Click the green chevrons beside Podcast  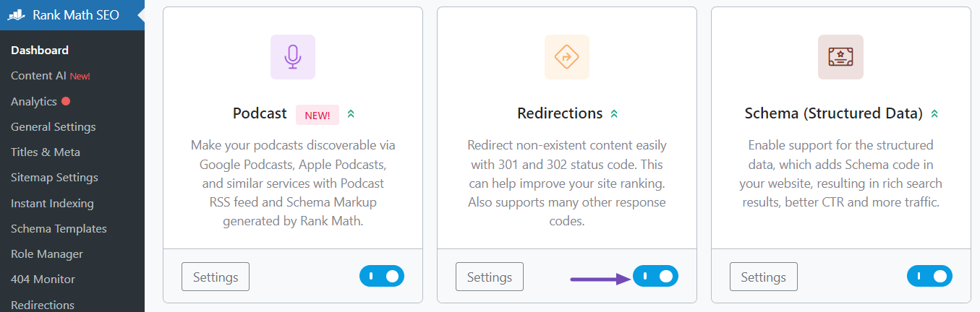coord(351,114)
